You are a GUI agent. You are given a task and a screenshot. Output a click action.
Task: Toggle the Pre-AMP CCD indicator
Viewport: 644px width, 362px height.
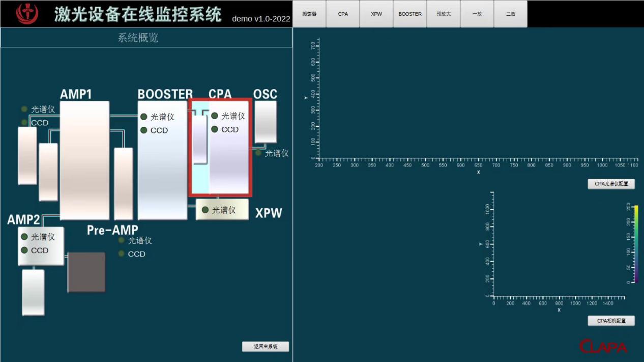(x=122, y=254)
